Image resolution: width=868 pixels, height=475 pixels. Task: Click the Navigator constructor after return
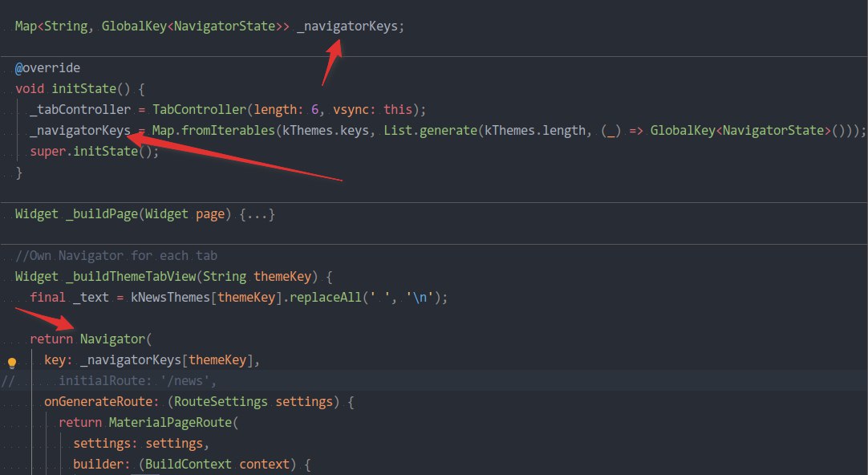tap(112, 339)
